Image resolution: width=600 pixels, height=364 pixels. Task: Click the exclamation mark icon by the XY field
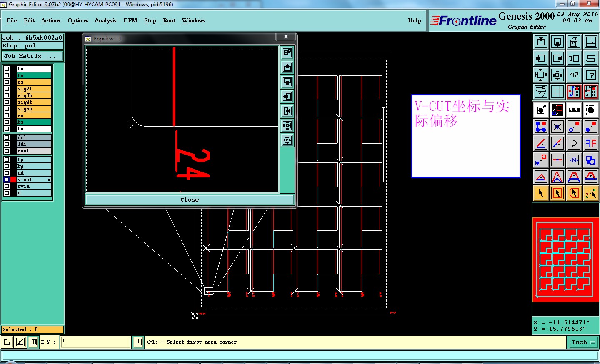click(138, 342)
